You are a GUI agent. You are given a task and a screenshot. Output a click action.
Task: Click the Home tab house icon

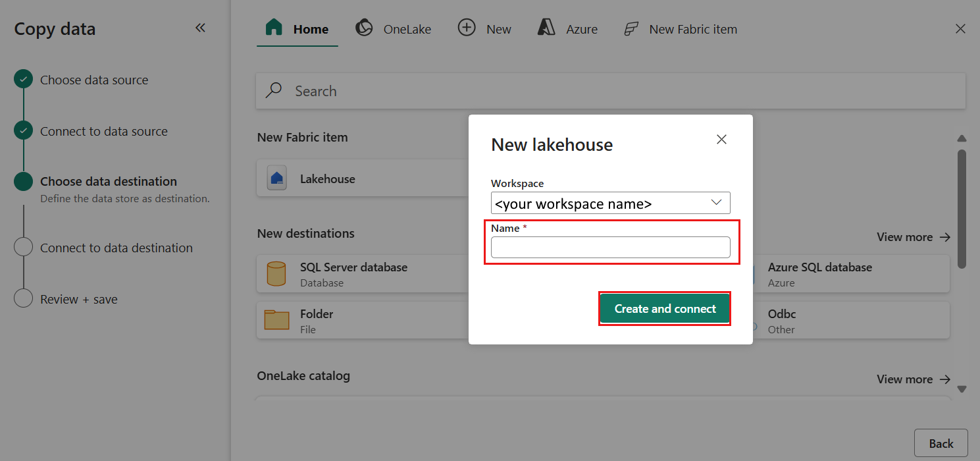click(274, 28)
